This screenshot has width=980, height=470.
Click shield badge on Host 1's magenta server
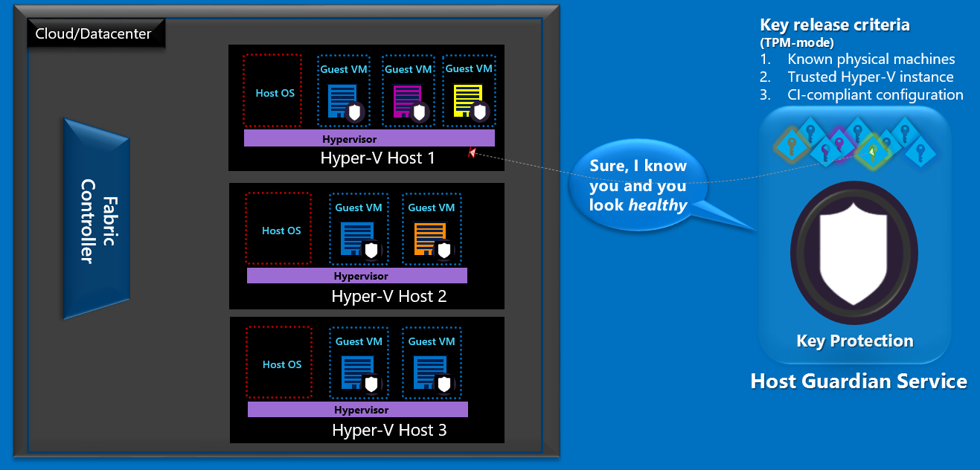420,113
